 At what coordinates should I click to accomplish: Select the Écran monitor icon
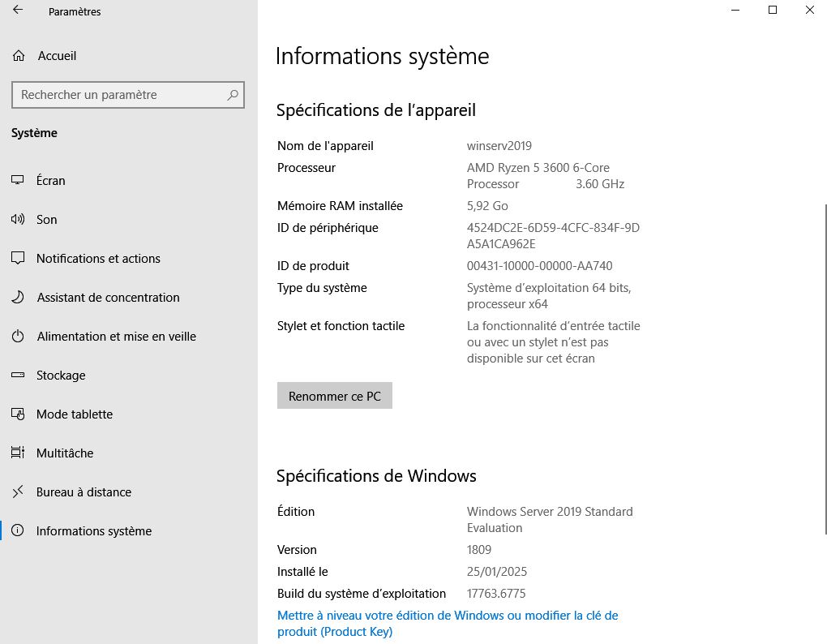point(18,181)
